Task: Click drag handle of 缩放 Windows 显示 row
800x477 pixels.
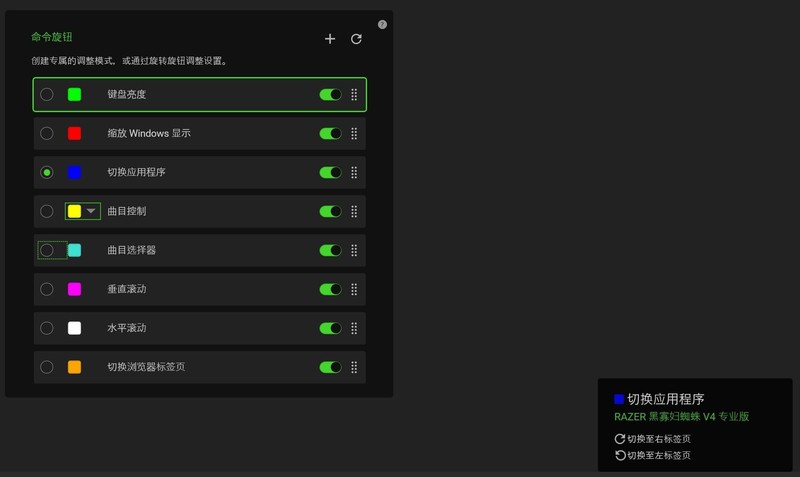Action: 354,134
